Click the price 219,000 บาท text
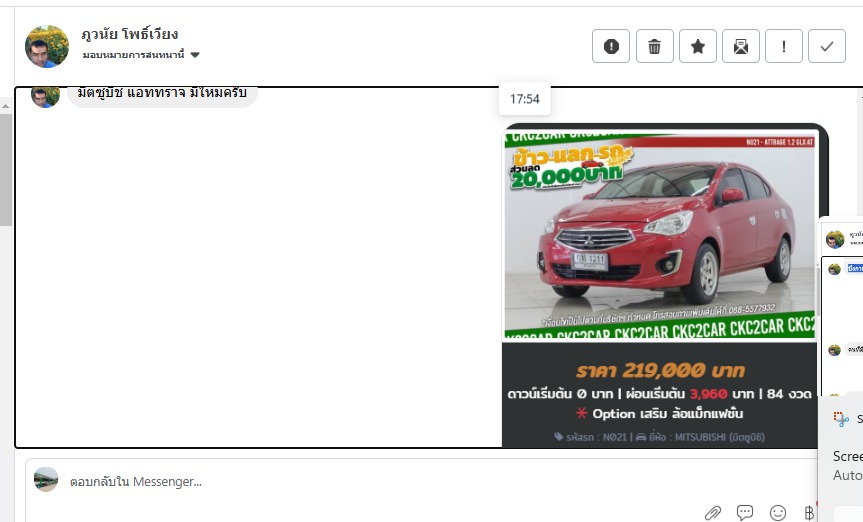863x522 pixels. pos(660,371)
